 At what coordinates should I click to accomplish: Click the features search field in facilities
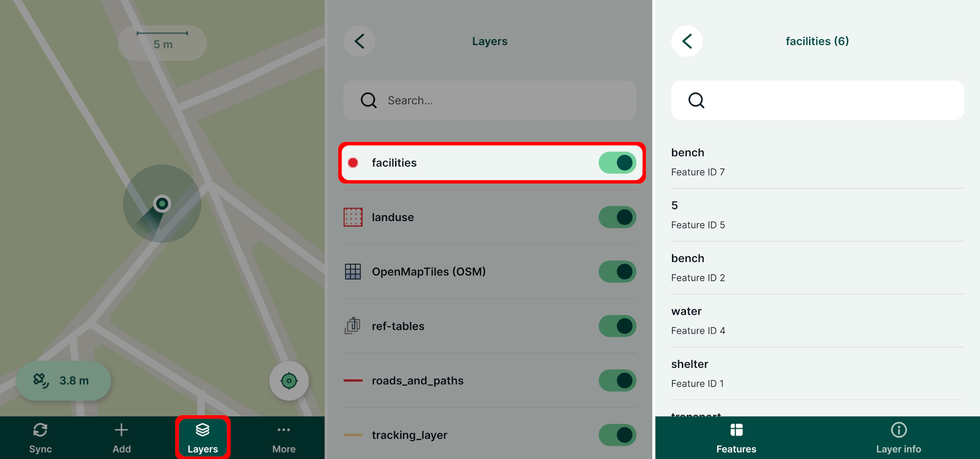818,100
